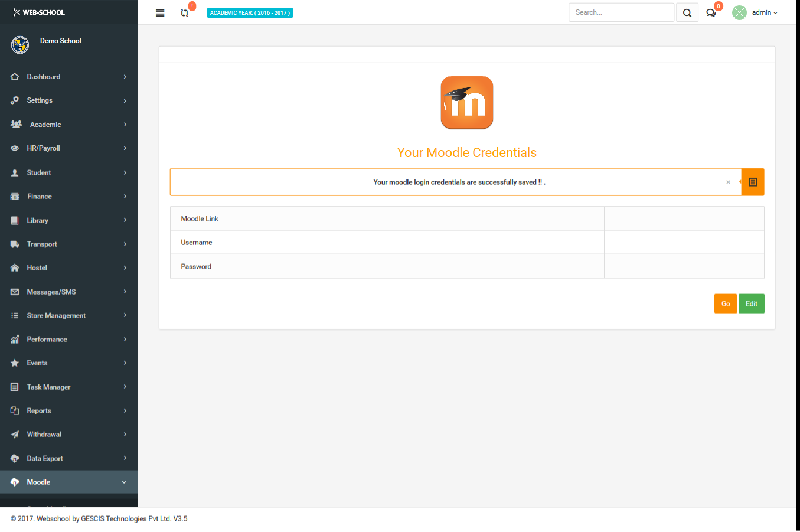Viewport: 800px width, 532px height.
Task: Open the Events menu item
Action: coord(68,363)
